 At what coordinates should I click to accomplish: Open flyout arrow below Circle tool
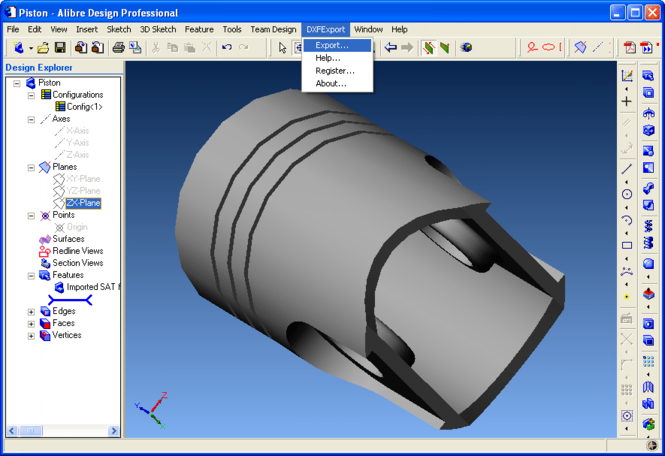pos(627,207)
